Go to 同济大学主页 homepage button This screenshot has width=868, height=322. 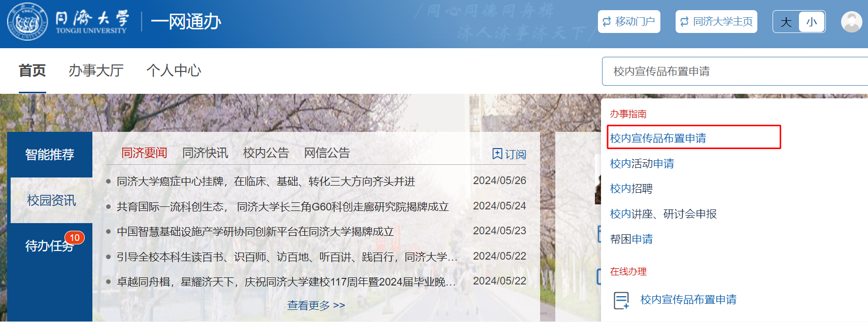pyautogui.click(x=716, y=22)
